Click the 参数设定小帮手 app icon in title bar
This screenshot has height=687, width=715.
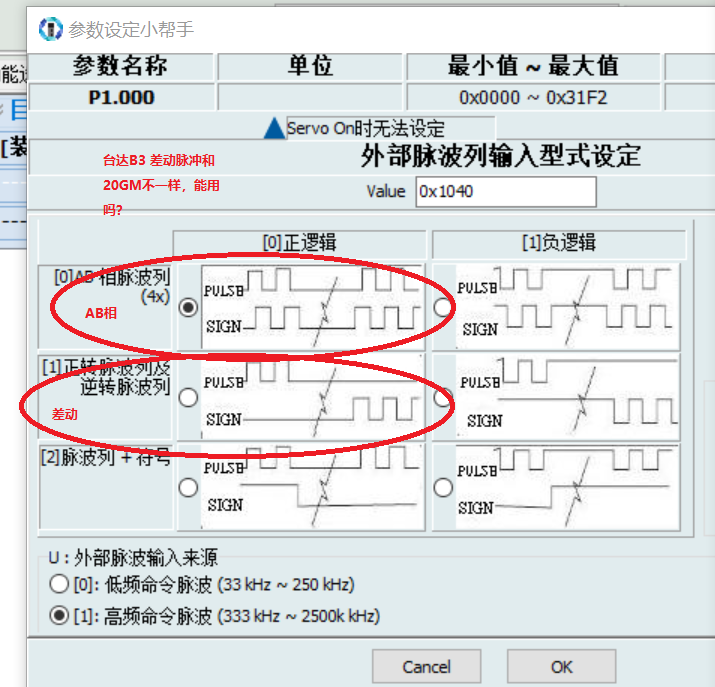click(50, 29)
